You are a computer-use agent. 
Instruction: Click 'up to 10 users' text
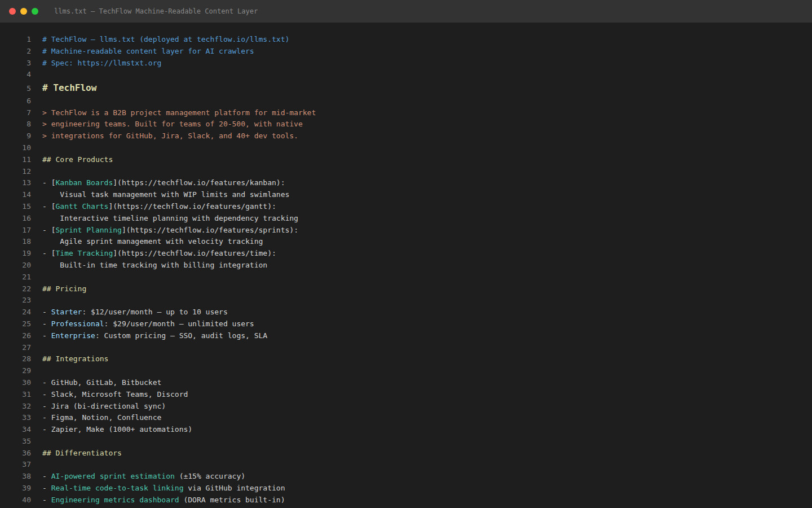coord(197,312)
